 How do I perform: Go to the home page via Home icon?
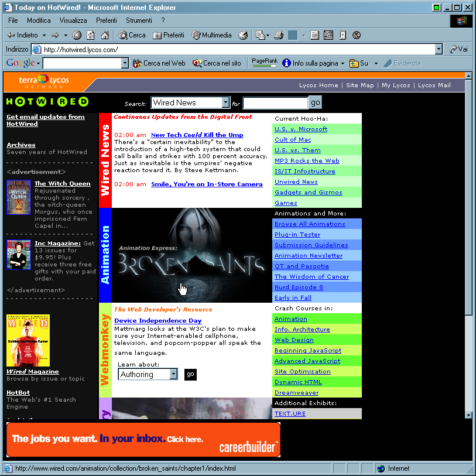105,35
